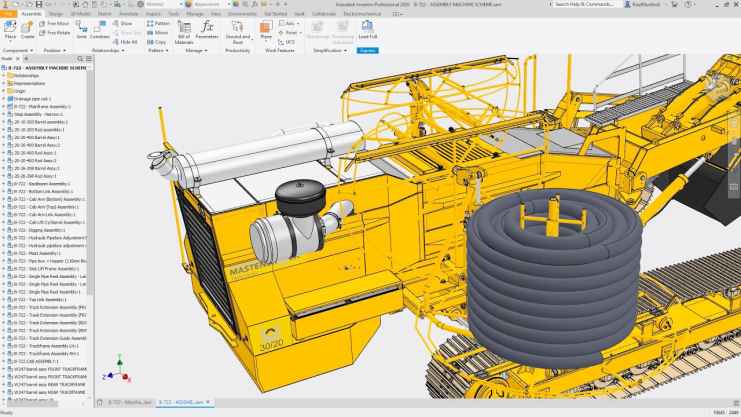Toggle Show relationships option

tap(124, 22)
